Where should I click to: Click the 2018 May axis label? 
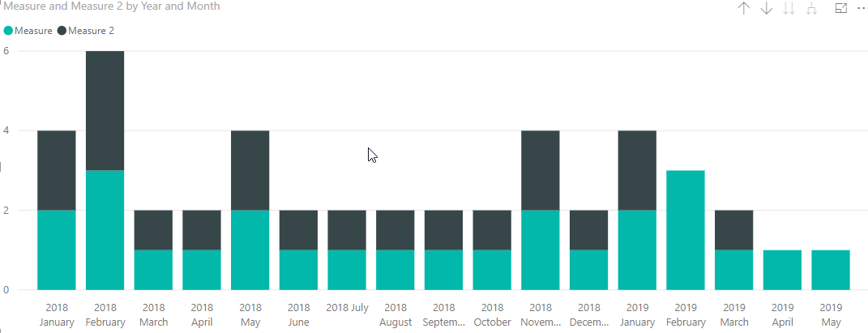coord(250,314)
